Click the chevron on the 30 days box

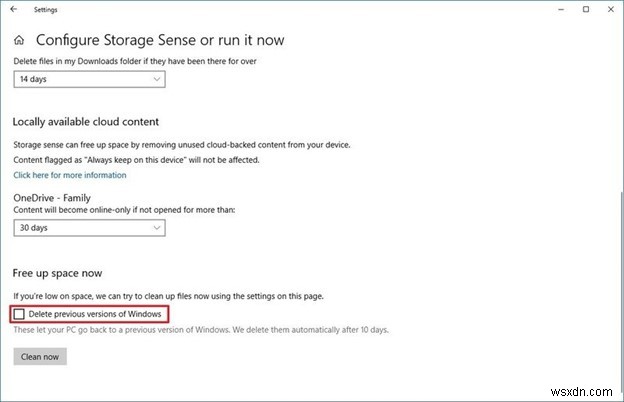(155, 228)
